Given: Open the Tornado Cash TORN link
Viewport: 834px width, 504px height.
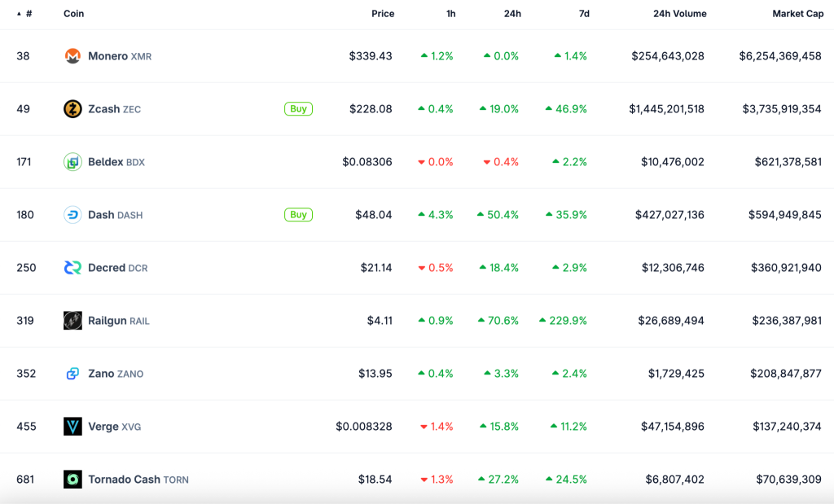Looking at the screenshot, I should click(x=138, y=480).
